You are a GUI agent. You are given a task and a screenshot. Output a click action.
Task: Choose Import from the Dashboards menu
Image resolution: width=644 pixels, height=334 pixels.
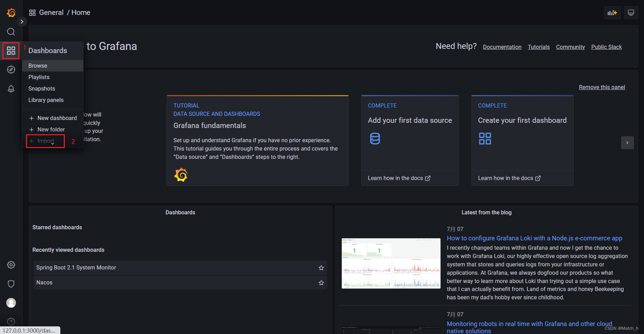pyautogui.click(x=45, y=141)
